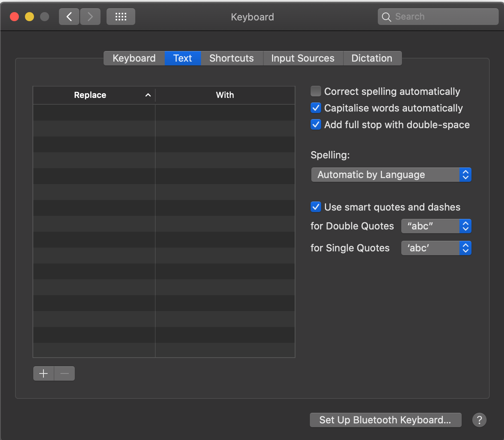Click the magnifying glass search icon
504x440 pixels.
386,17
